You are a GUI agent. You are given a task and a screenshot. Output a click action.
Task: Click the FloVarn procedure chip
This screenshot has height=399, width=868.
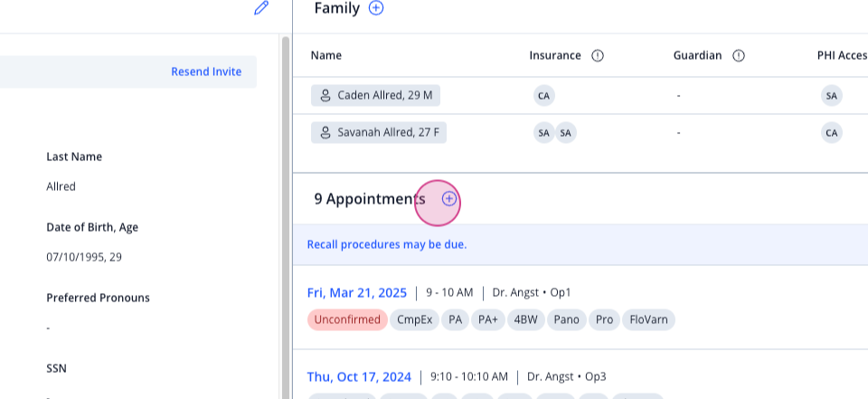click(x=648, y=319)
